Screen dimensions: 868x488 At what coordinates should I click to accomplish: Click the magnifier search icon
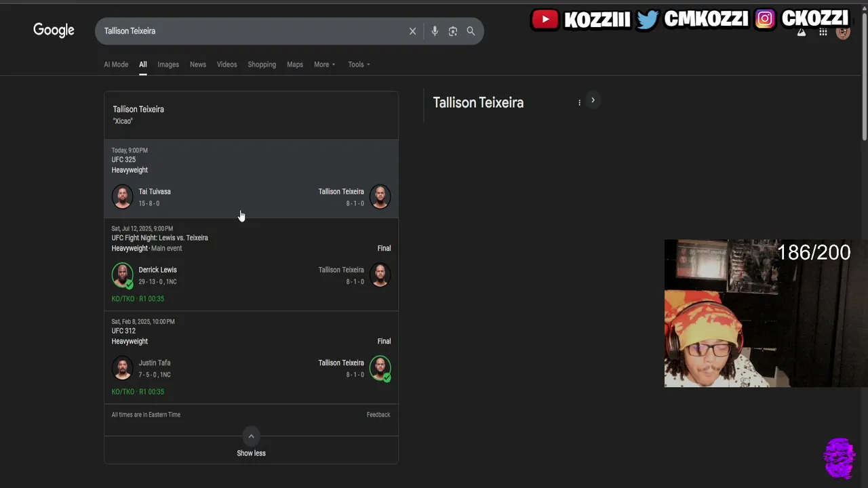(x=471, y=31)
